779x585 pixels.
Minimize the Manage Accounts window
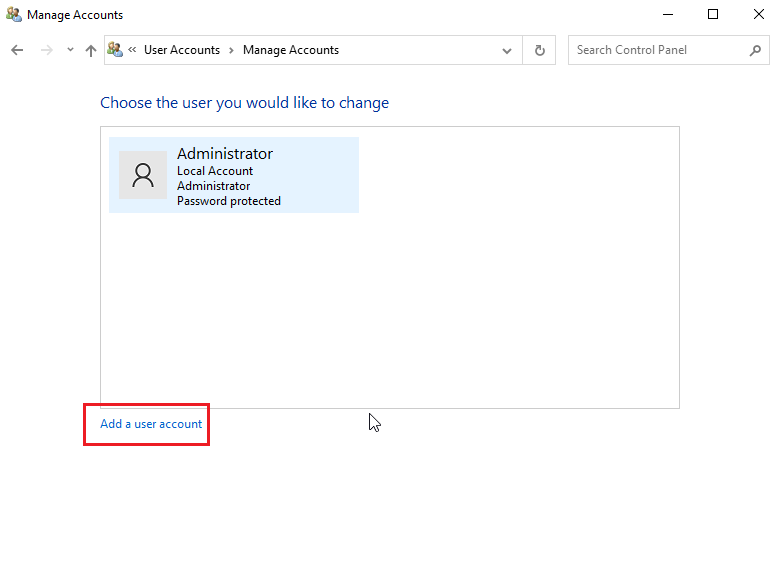(667, 15)
